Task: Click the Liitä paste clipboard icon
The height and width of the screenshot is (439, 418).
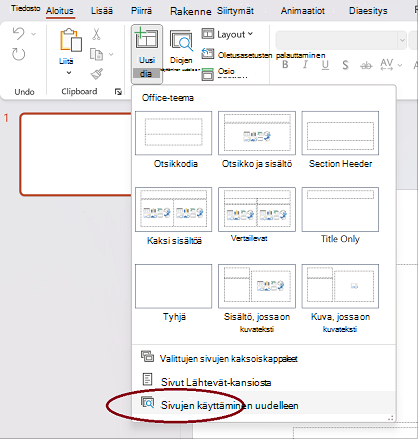Action: (71, 40)
